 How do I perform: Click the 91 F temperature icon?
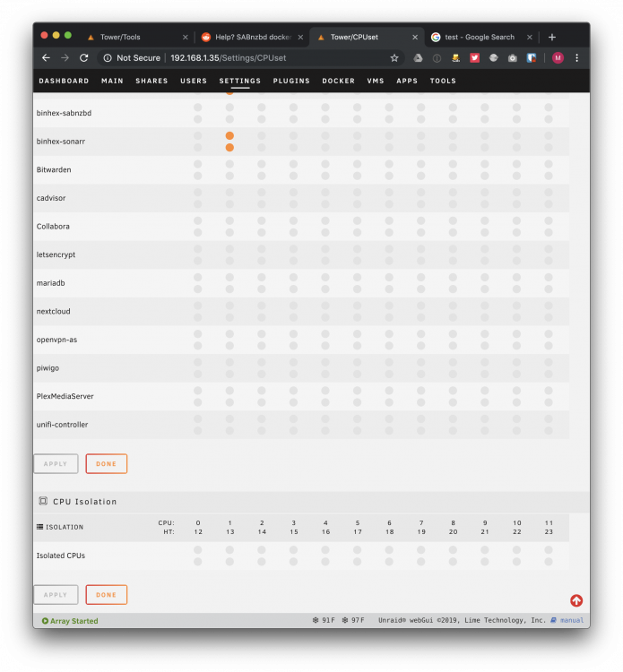[316, 620]
